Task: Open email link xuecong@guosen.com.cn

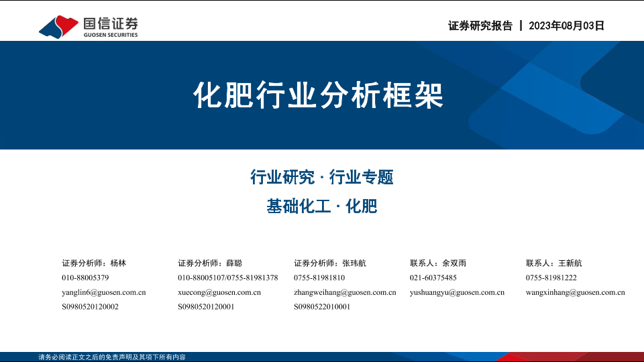Action: coord(219,292)
